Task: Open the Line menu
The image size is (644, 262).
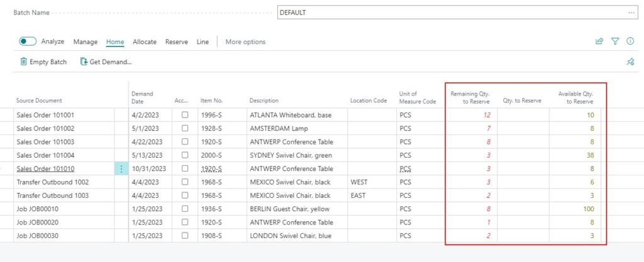Action: tap(203, 42)
